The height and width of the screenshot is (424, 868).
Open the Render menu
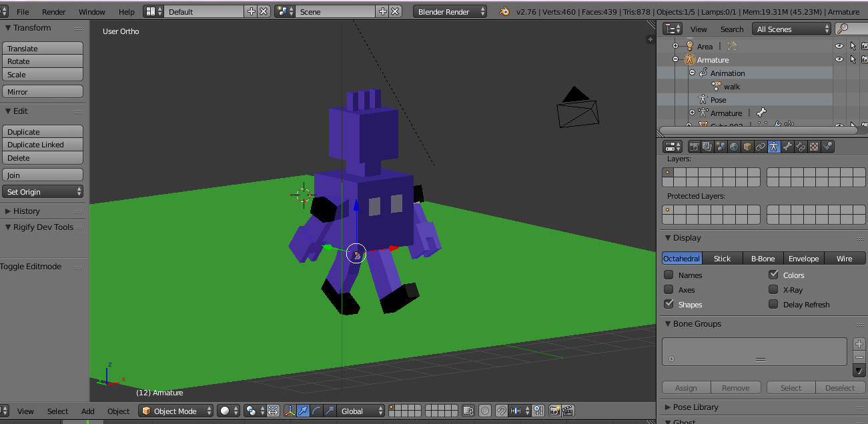53,12
